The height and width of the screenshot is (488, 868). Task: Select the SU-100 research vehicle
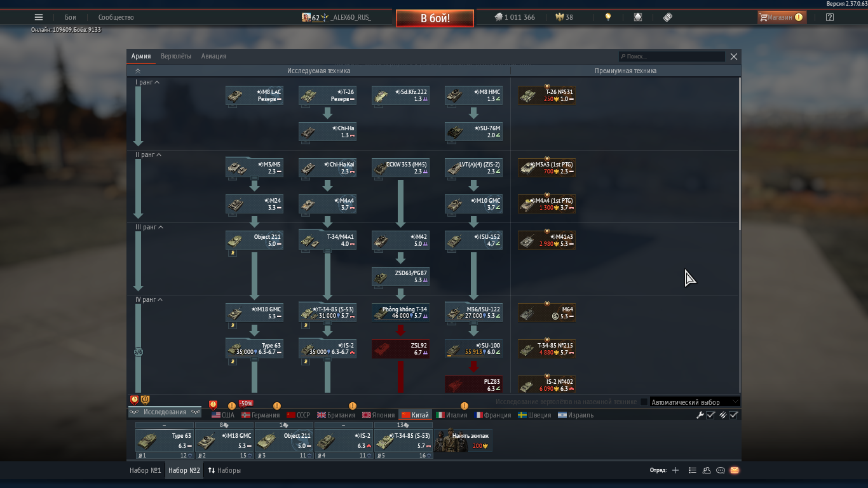coord(473,349)
